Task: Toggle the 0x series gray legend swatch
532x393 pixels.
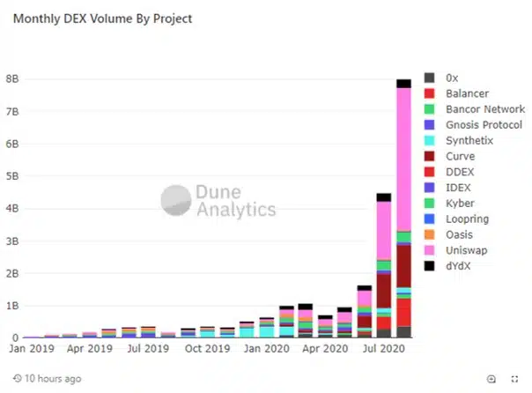Action: (x=429, y=78)
